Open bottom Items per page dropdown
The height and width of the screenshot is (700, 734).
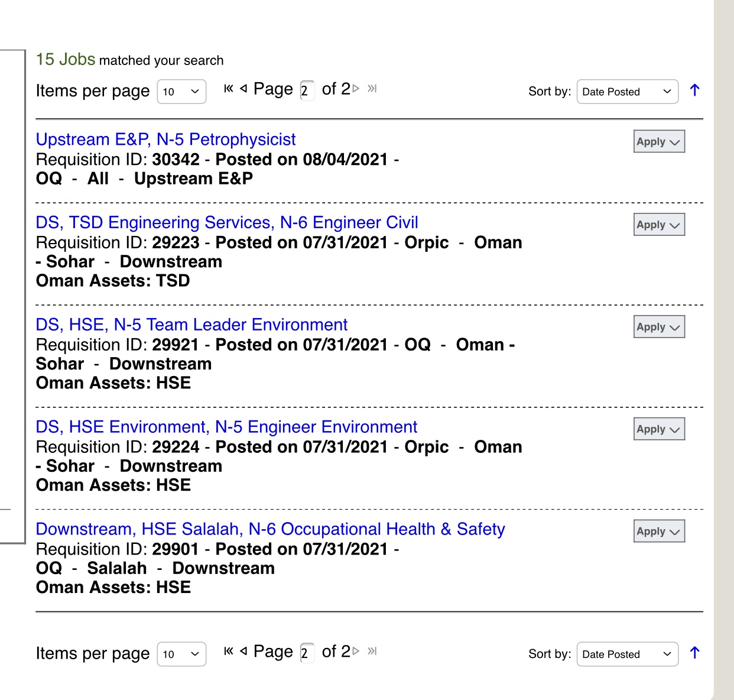point(181,654)
